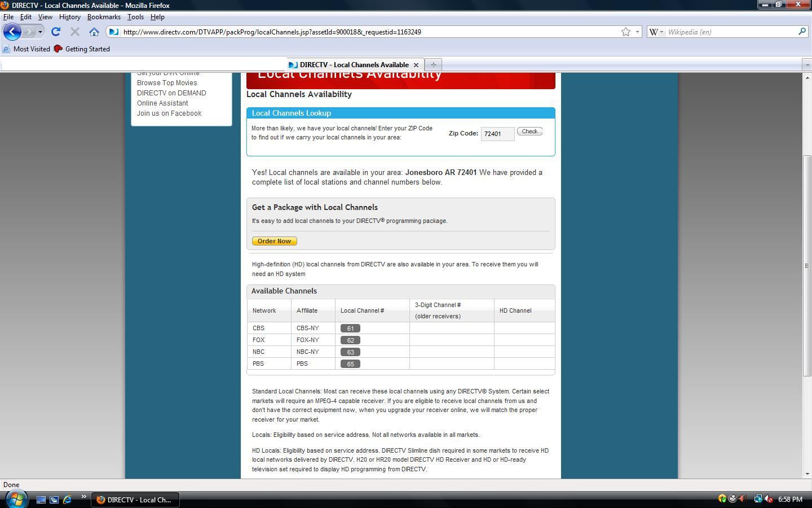This screenshot has height=508, width=812.
Task: Open the Edit menu
Action: coord(26,17)
